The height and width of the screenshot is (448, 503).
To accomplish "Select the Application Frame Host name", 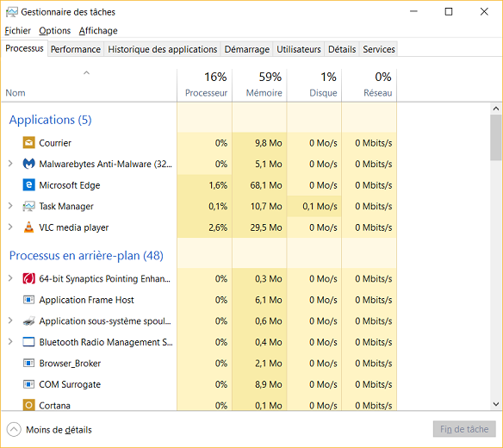I will (x=86, y=300).
